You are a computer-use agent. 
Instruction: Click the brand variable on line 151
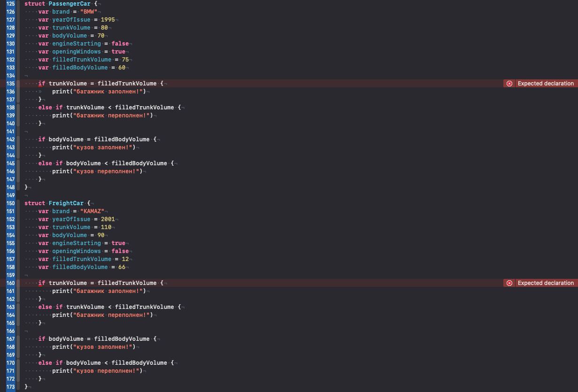click(x=61, y=211)
